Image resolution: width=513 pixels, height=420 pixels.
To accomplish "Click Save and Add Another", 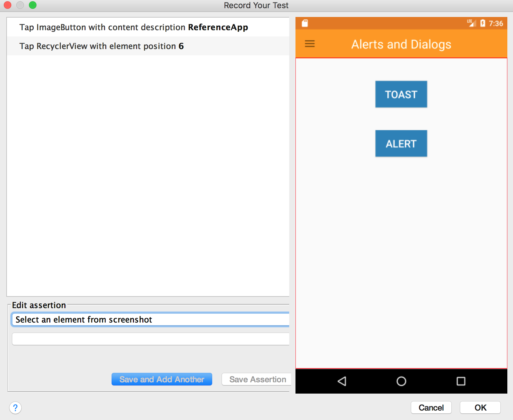I will [x=162, y=379].
